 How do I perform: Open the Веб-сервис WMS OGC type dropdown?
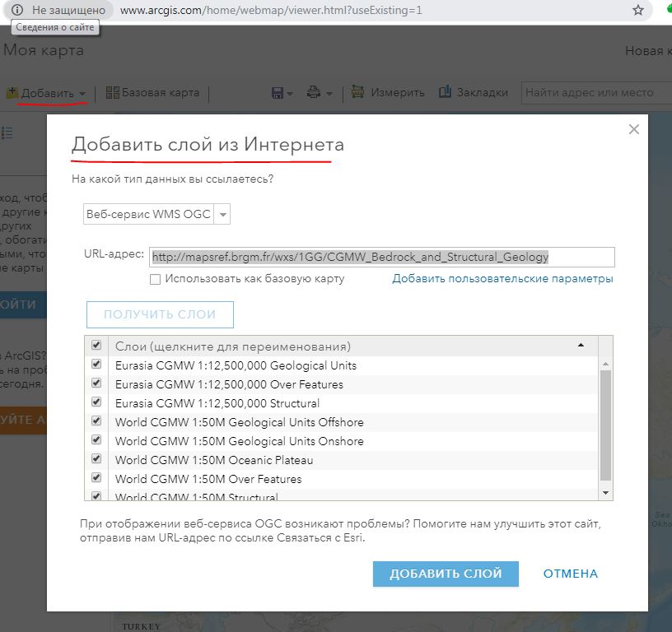[x=156, y=214]
